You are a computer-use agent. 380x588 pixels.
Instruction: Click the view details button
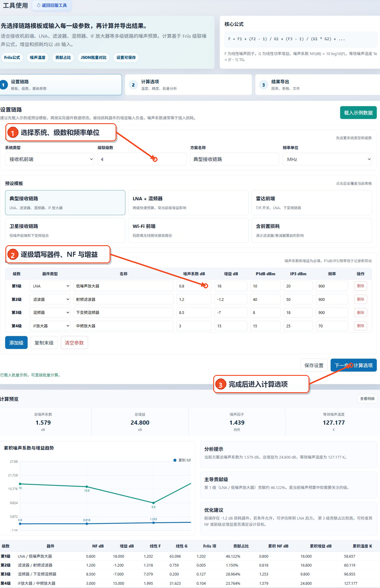pyautogui.click(x=367, y=399)
